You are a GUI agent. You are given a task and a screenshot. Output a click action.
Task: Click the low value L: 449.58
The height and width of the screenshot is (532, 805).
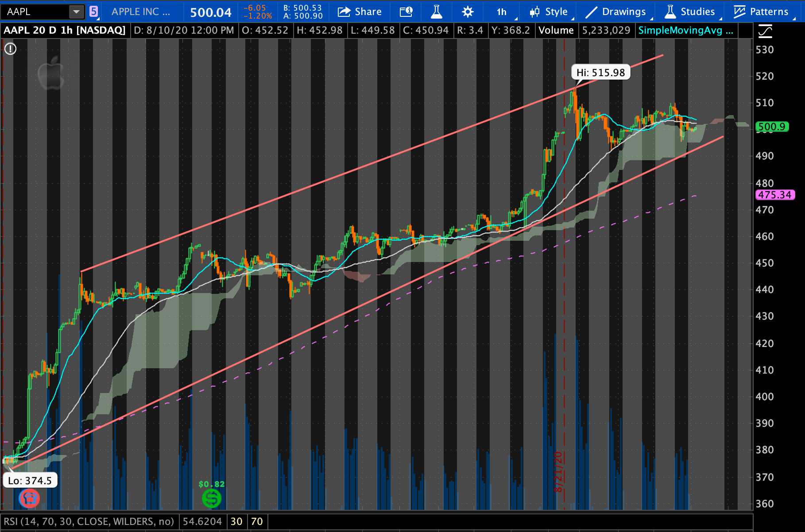point(372,31)
